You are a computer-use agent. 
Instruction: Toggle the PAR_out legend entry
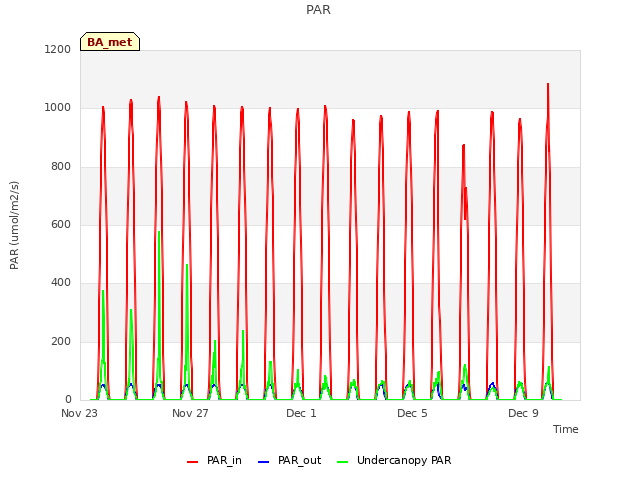289,460
